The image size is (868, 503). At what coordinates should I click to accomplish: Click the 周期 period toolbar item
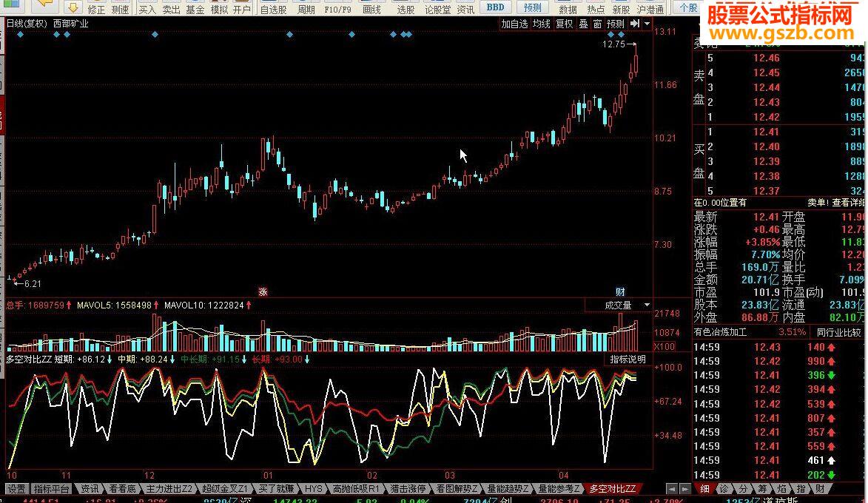pos(306,9)
